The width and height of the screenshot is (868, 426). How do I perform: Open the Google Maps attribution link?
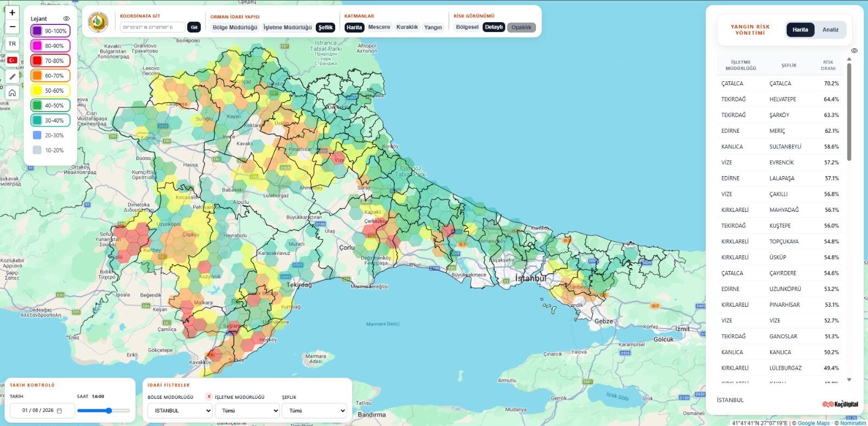pos(813,423)
